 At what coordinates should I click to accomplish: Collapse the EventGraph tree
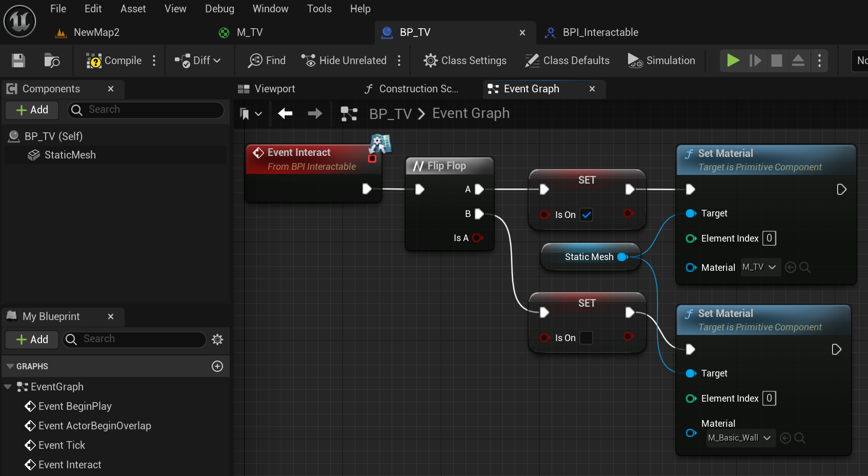coord(8,387)
